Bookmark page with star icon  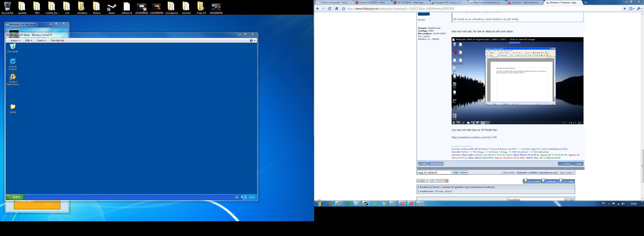(344, 8)
